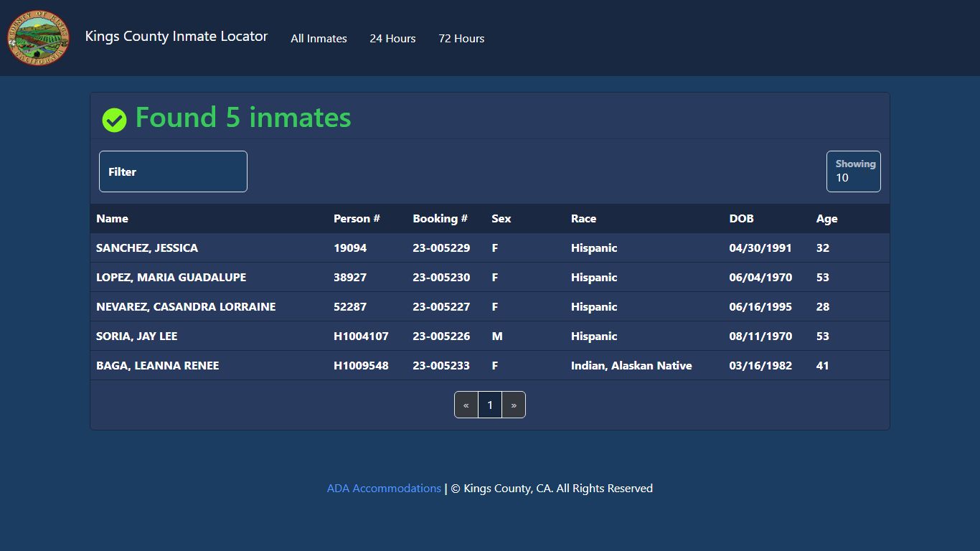Open the Showing 10 results dropdown
980x551 pixels.
tap(854, 171)
